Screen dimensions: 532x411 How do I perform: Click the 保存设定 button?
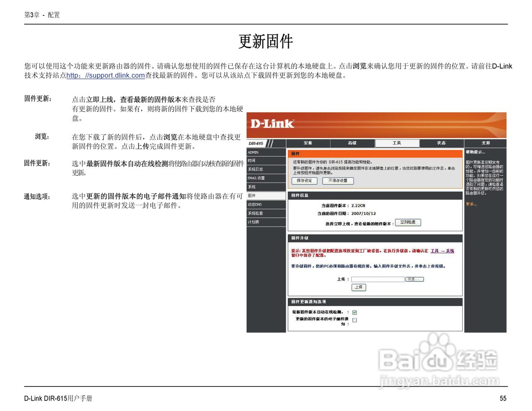(x=304, y=181)
